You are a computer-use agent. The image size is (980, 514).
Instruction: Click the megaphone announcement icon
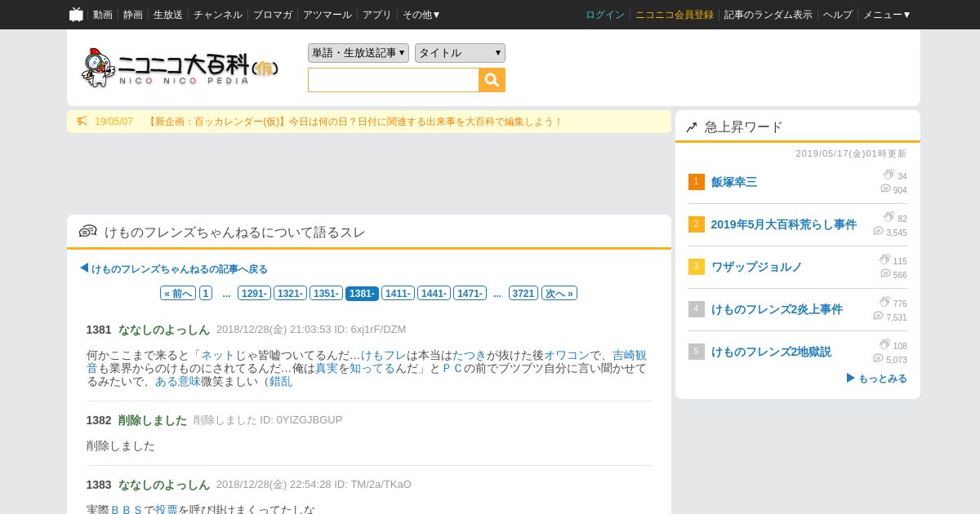click(x=82, y=122)
